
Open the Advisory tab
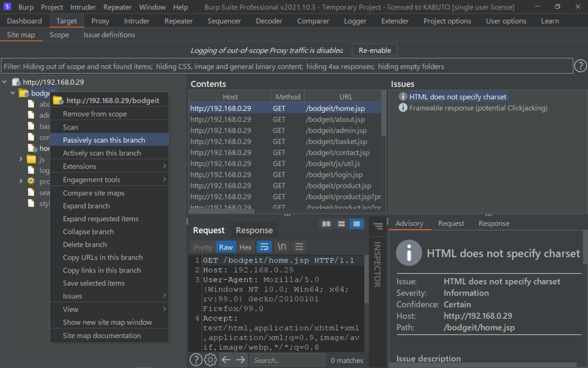coord(409,223)
